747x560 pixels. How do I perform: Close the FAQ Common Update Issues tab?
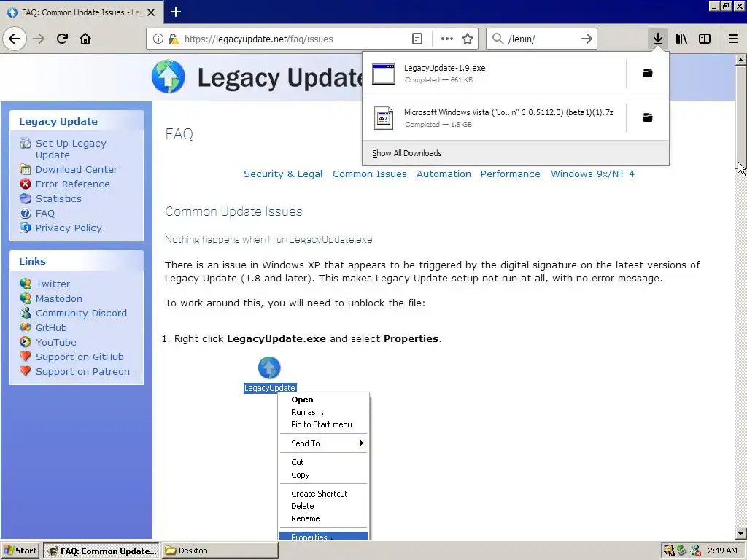[151, 12]
